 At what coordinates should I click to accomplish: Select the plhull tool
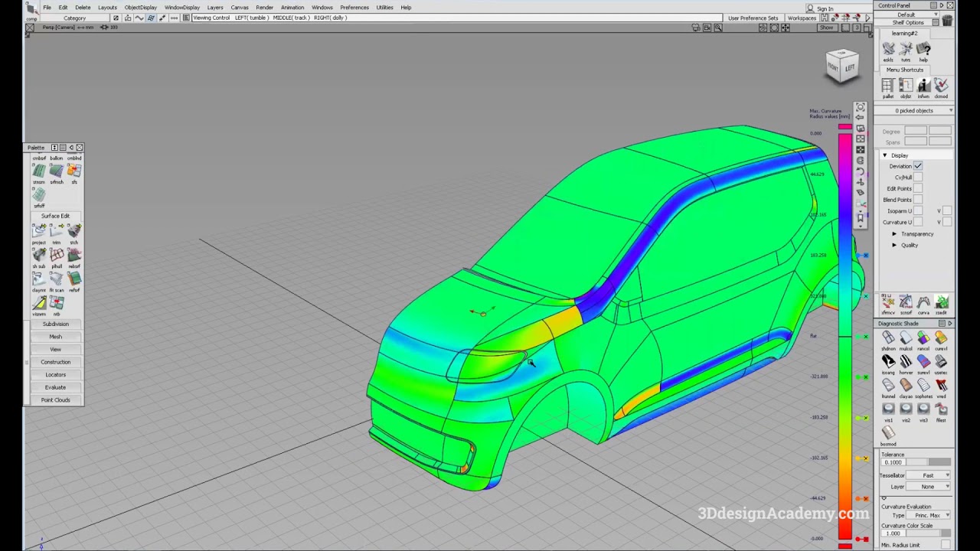click(57, 255)
